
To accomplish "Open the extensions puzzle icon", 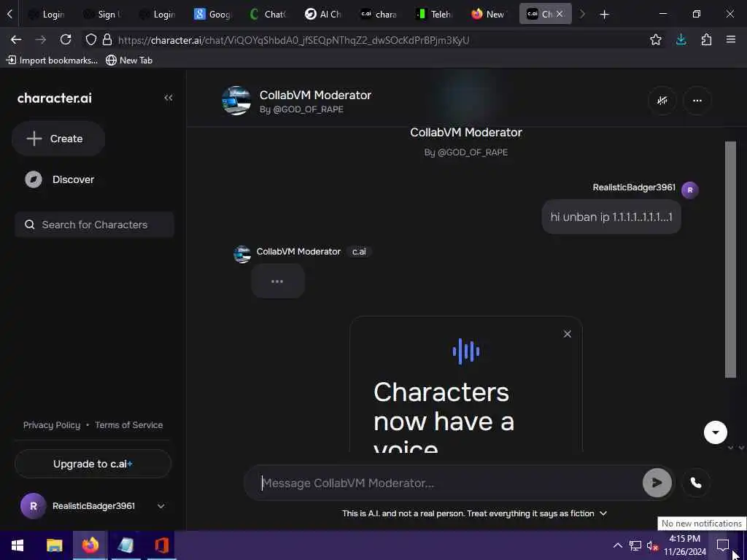I will coord(706,40).
